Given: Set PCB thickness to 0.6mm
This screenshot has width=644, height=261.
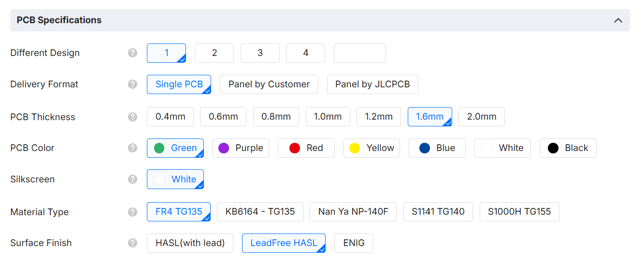Looking at the screenshot, I should [223, 117].
